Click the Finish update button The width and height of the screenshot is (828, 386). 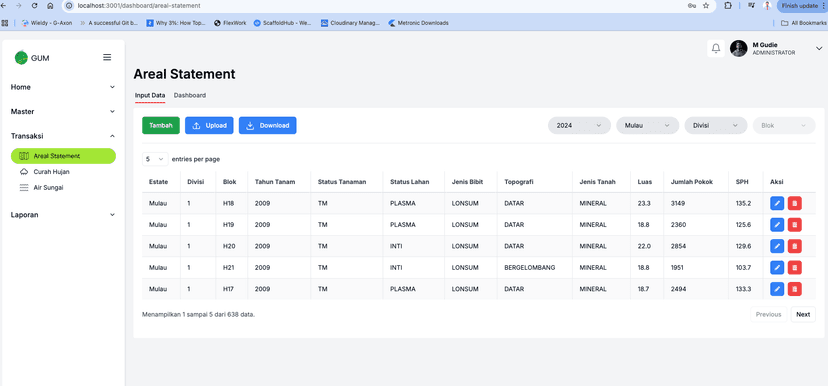point(800,5)
